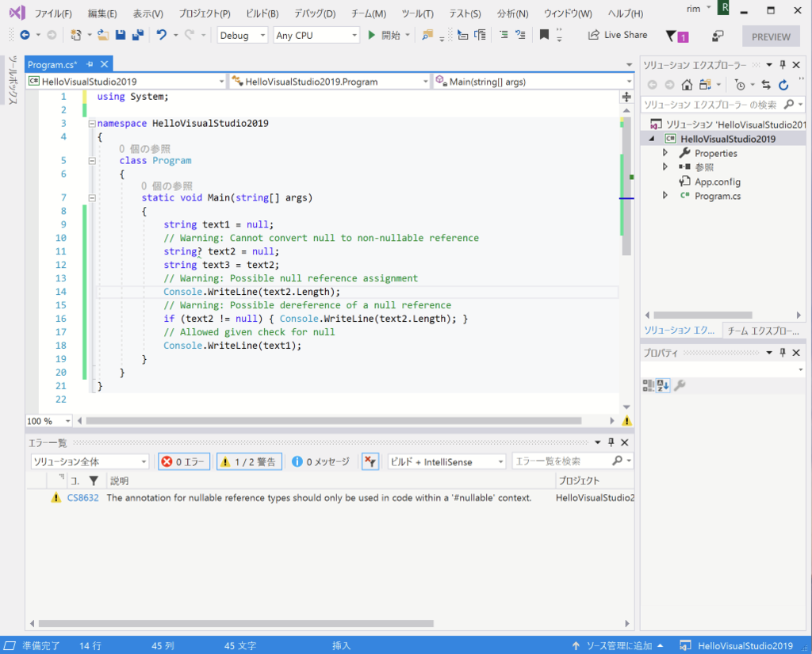
Task: Open the デバッグ(D) menu
Action: [314, 13]
